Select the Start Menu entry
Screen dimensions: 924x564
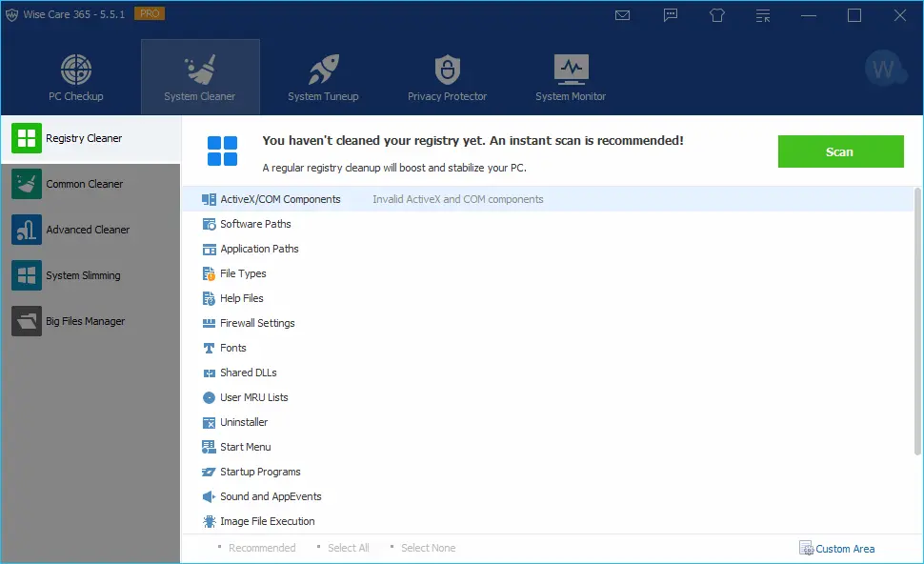(x=245, y=447)
